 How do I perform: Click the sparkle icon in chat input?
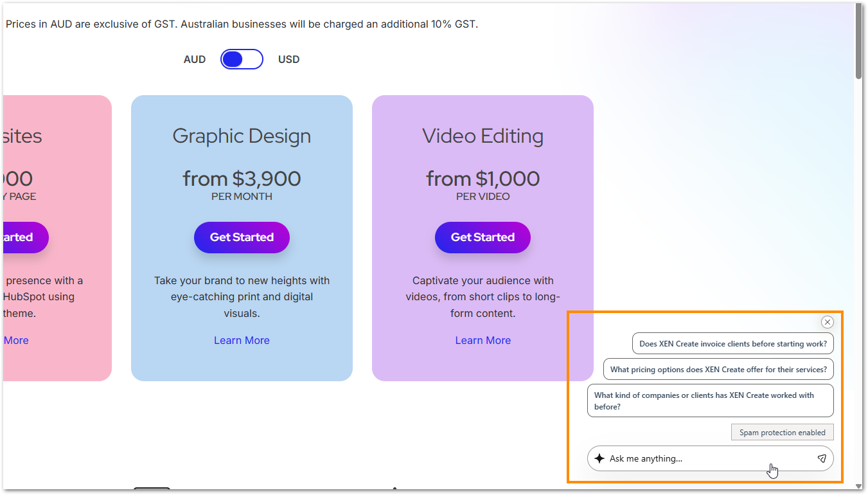point(600,458)
